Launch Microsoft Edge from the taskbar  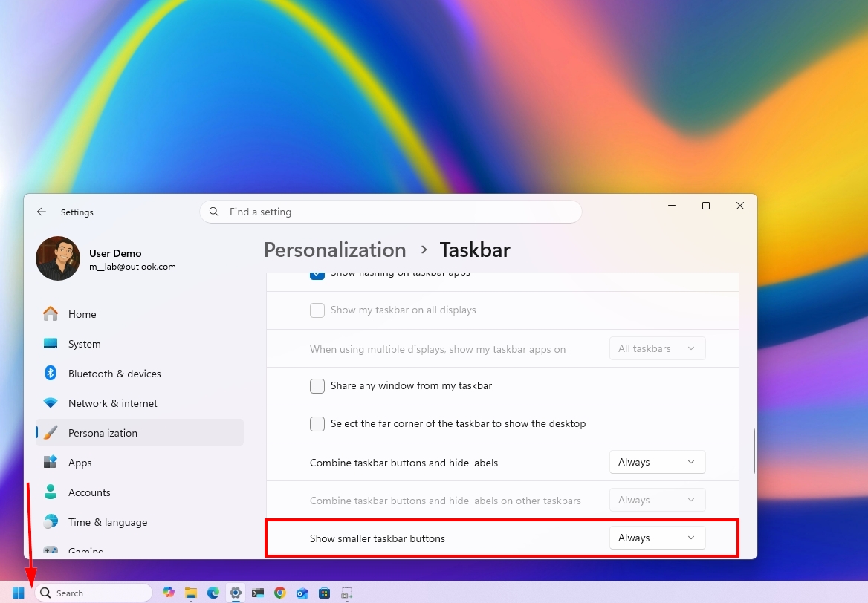[x=213, y=593]
